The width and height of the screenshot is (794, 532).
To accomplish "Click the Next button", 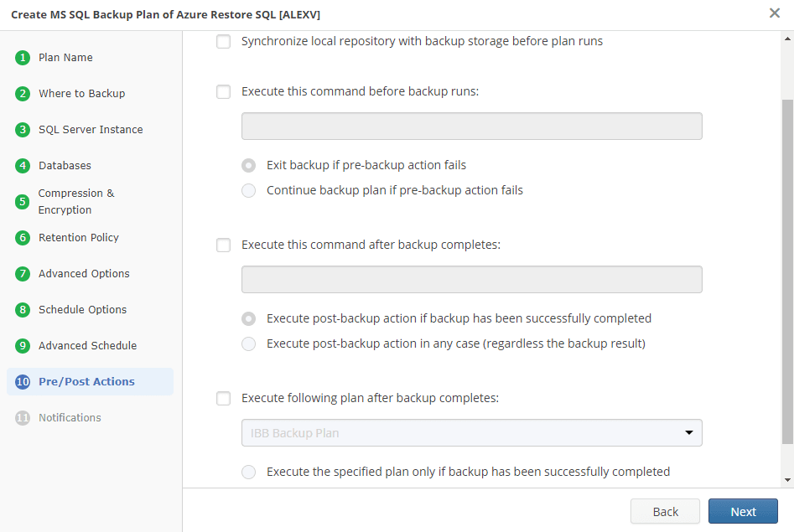I will click(x=743, y=511).
